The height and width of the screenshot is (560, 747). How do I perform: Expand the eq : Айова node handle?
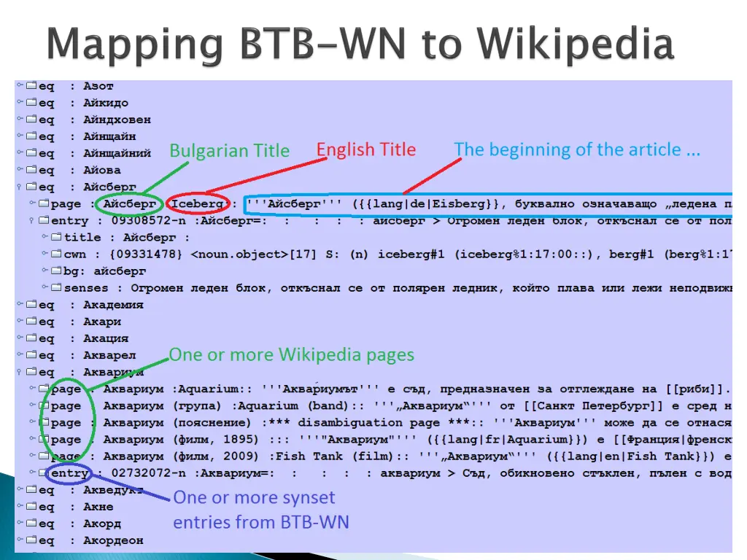pos(20,169)
